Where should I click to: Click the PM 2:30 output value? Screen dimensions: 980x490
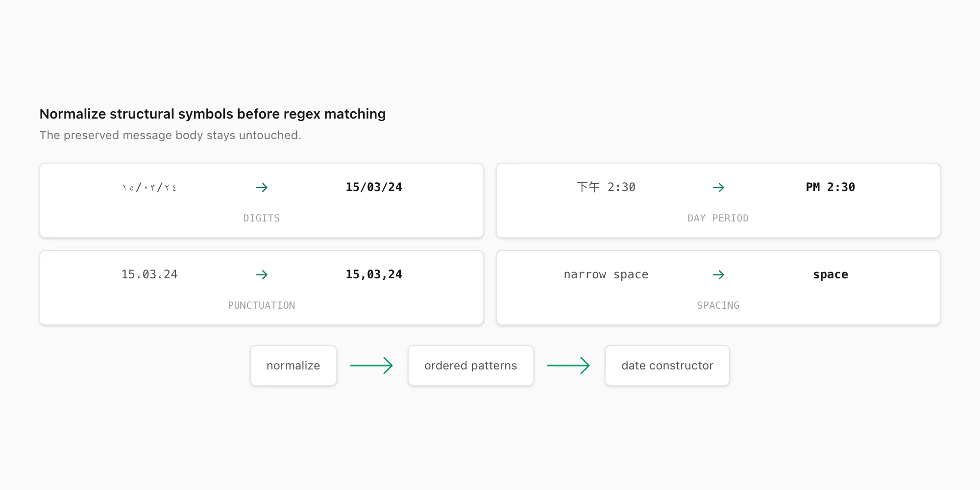831,187
